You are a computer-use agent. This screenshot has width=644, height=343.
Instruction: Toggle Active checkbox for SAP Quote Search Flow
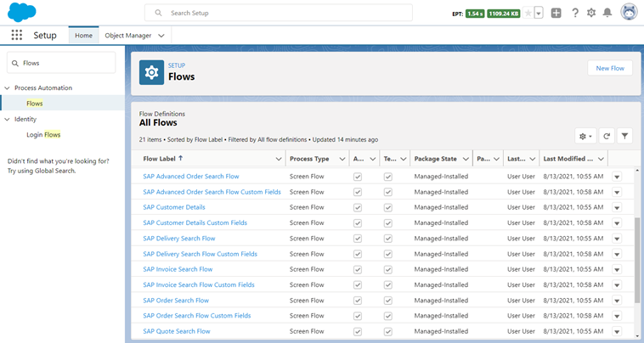[358, 331]
